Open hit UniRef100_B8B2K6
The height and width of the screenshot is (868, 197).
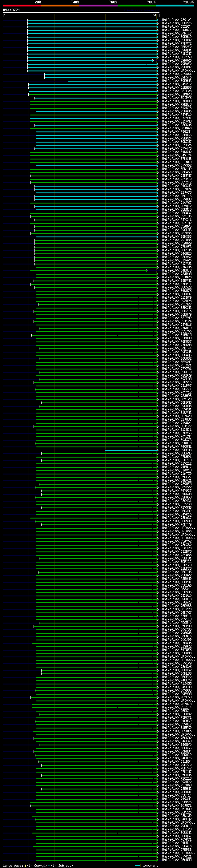176,23
